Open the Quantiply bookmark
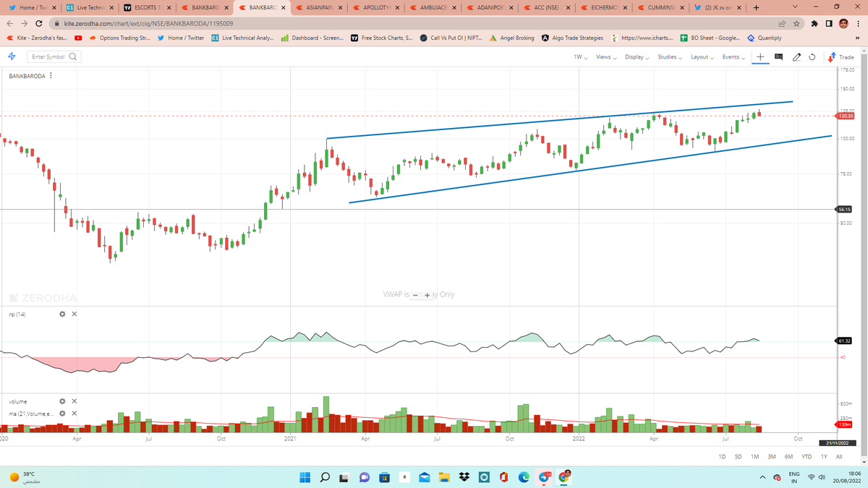 click(765, 38)
